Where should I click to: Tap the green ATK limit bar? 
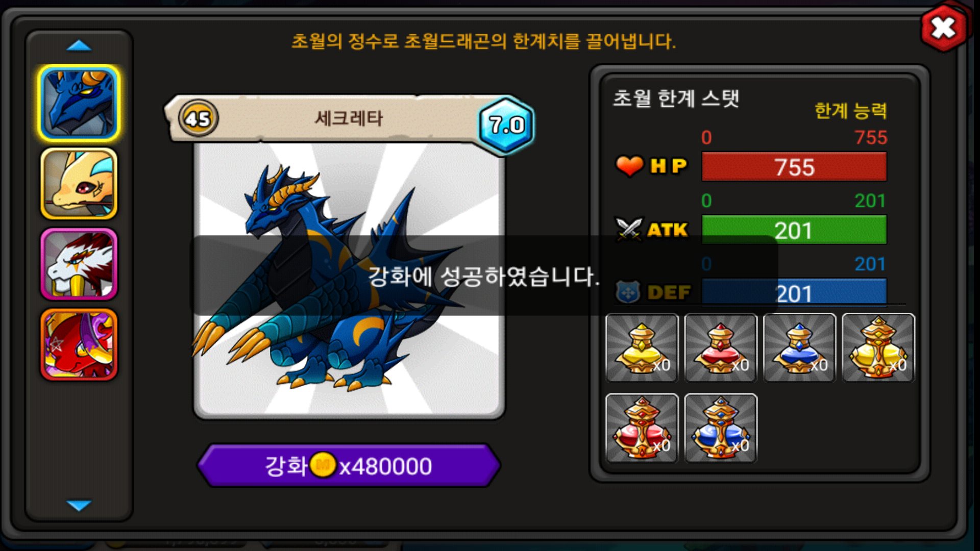(794, 230)
